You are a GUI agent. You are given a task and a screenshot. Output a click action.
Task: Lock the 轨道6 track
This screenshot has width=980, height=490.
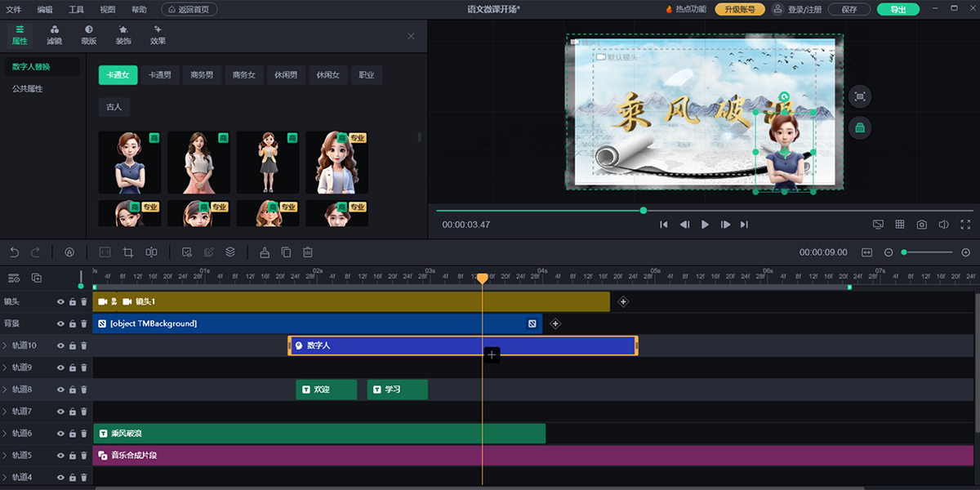(72, 434)
